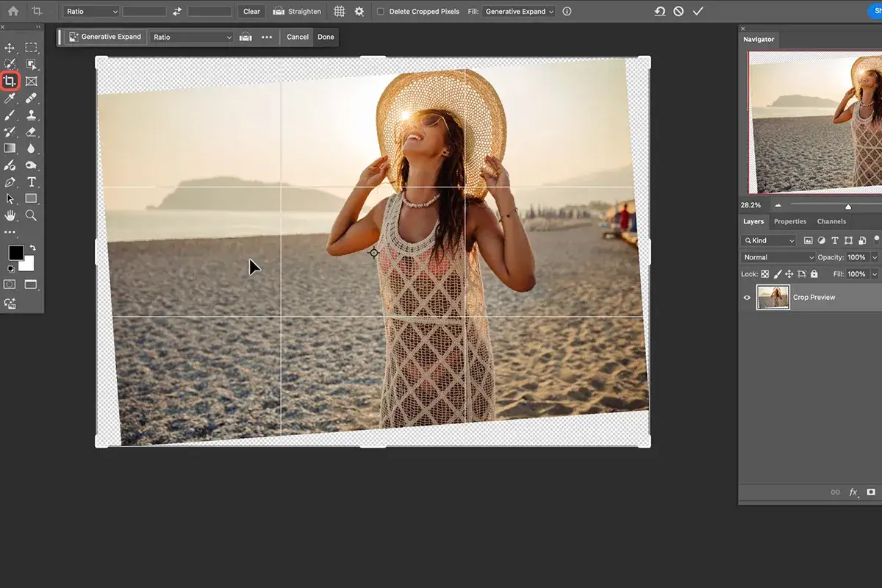Hide the Crop Preview layer
This screenshot has width=882, height=588.
pyautogui.click(x=746, y=297)
